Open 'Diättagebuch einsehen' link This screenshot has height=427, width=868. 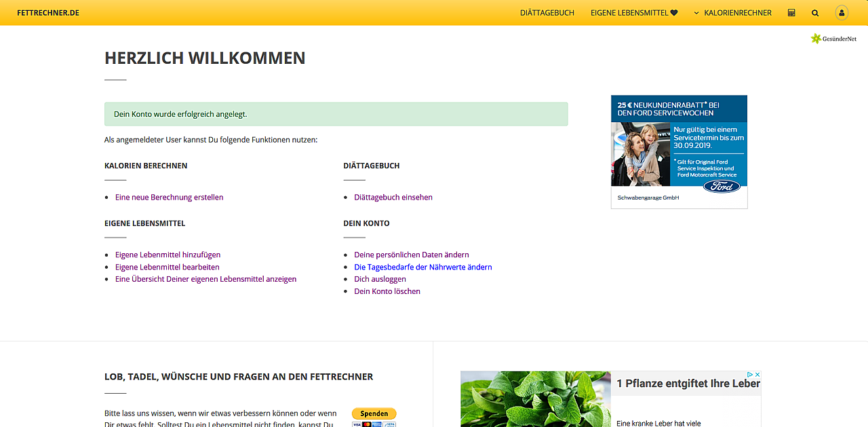(x=393, y=197)
